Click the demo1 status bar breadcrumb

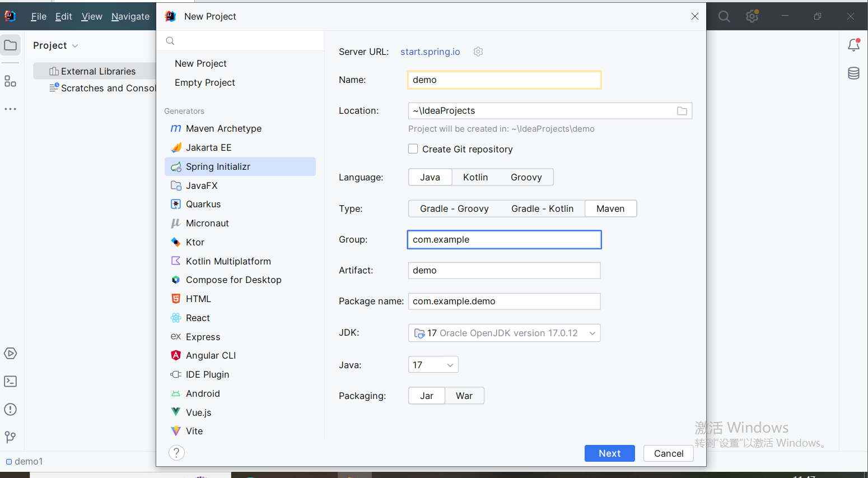click(25, 461)
